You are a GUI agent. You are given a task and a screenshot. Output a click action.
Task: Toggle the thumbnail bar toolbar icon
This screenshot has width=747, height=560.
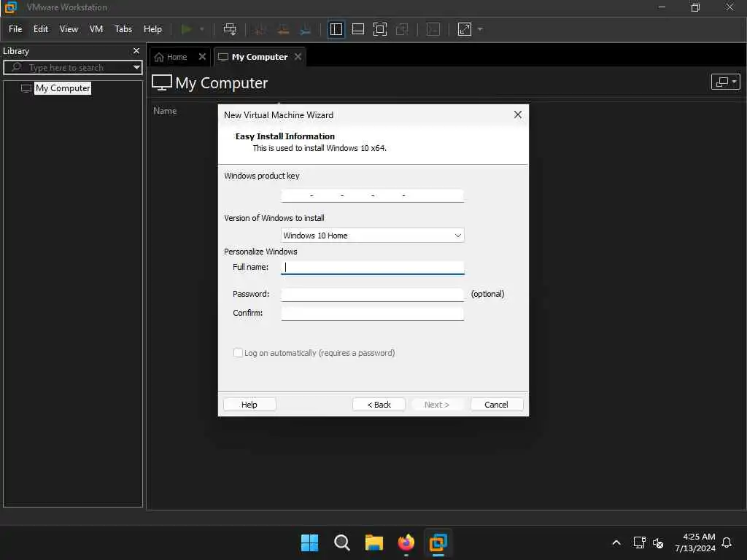pos(357,29)
